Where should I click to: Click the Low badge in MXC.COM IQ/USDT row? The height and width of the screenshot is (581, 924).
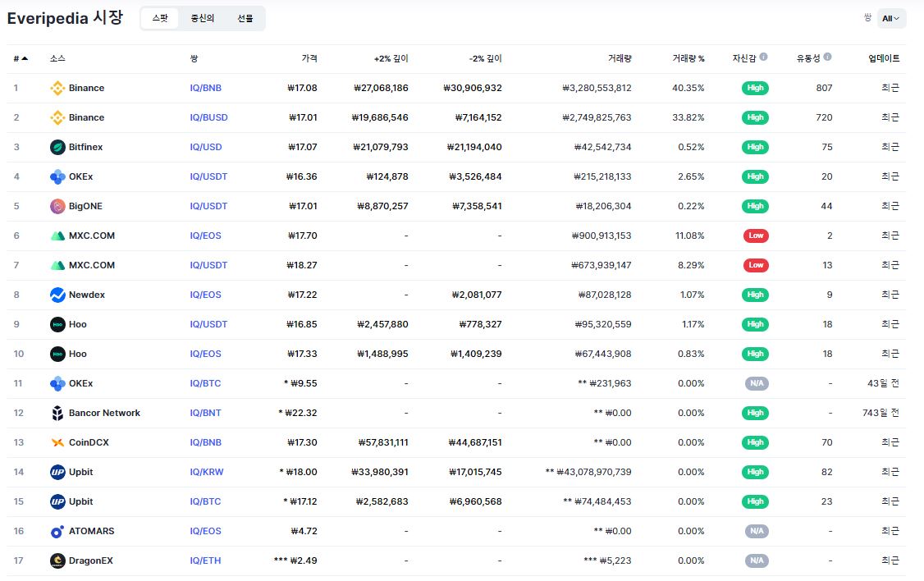(756, 265)
